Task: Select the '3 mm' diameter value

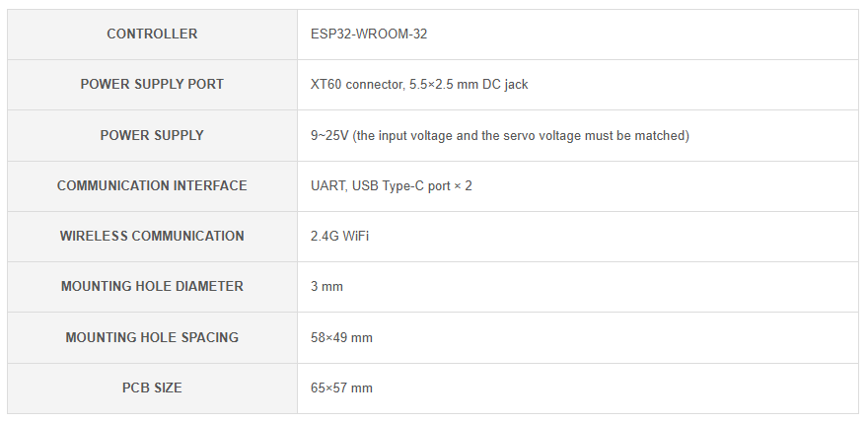Action: coord(326,286)
